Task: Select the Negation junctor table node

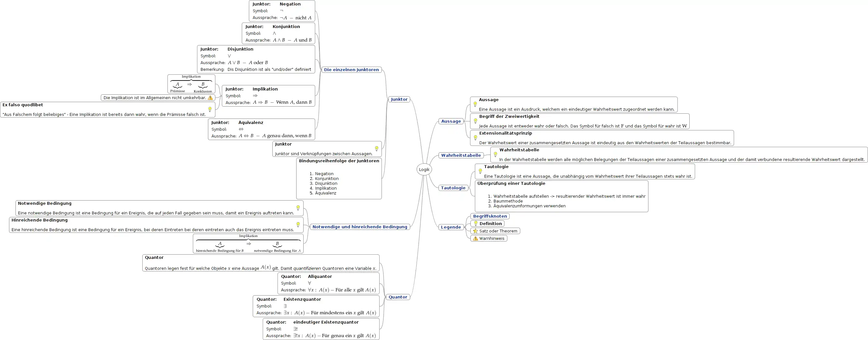Action: (282, 11)
